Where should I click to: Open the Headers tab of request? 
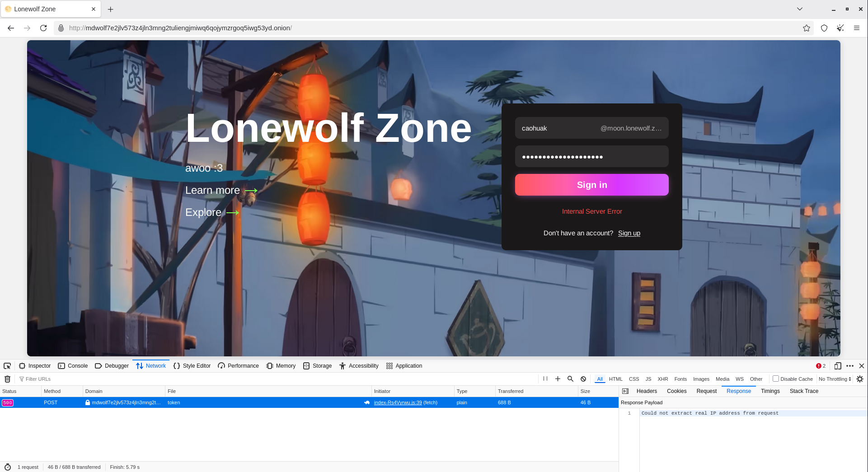click(x=647, y=391)
